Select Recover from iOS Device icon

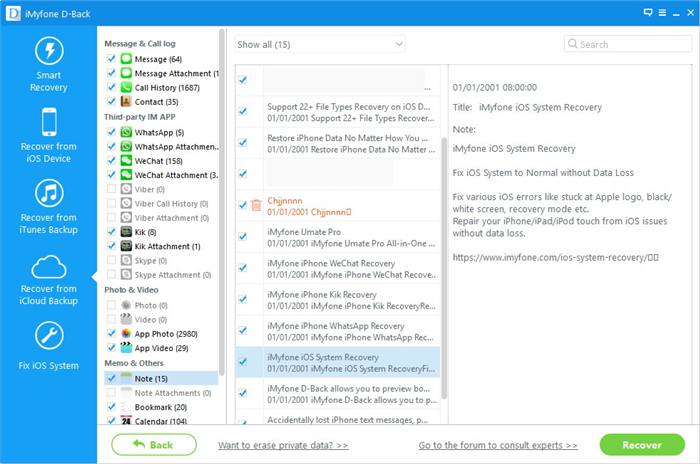click(49, 122)
